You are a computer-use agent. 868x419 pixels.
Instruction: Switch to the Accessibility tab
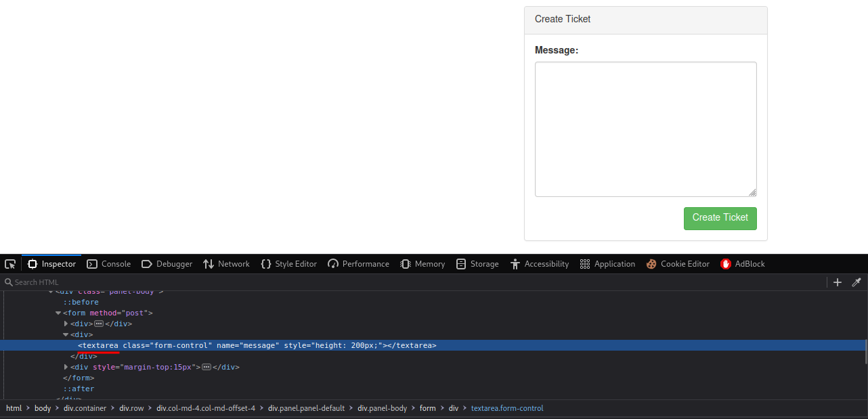(540, 264)
